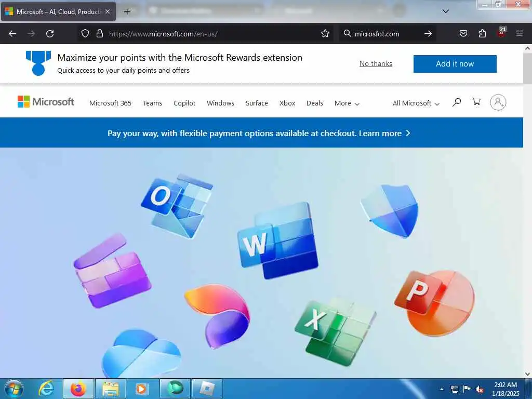Click the page scrollbar down arrow
Image resolution: width=532 pixels, height=399 pixels.
point(527,374)
